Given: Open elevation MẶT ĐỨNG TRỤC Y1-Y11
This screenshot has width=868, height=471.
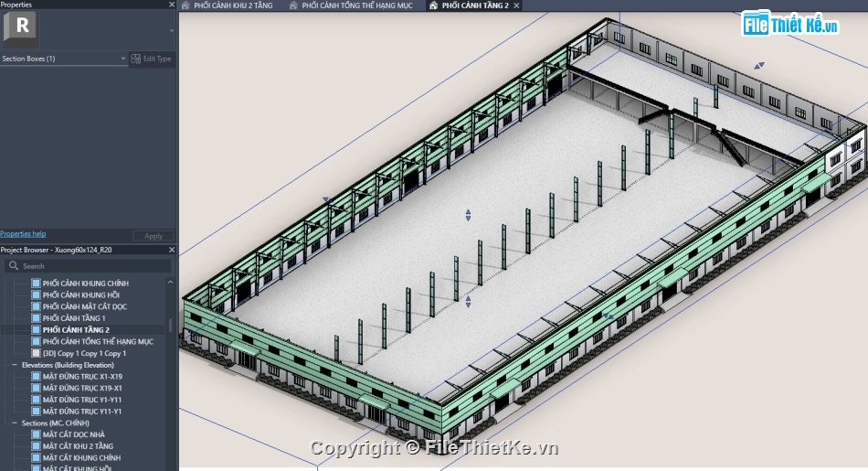Looking at the screenshot, I should pos(82,400).
